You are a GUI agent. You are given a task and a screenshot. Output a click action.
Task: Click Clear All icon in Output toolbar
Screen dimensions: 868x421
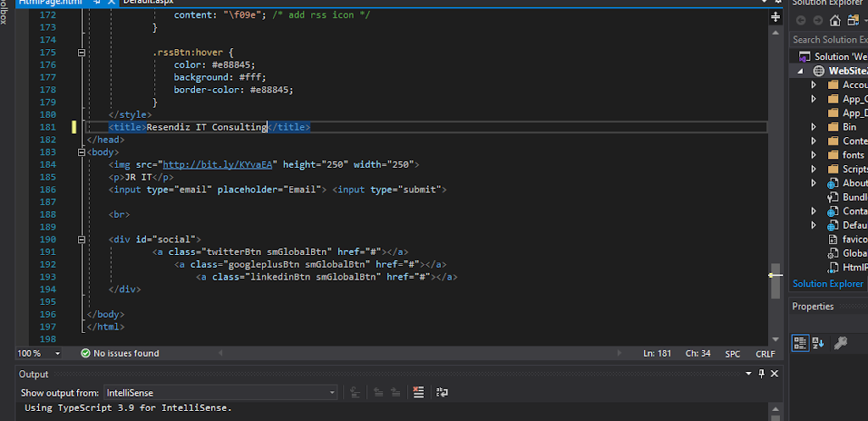[419, 393]
